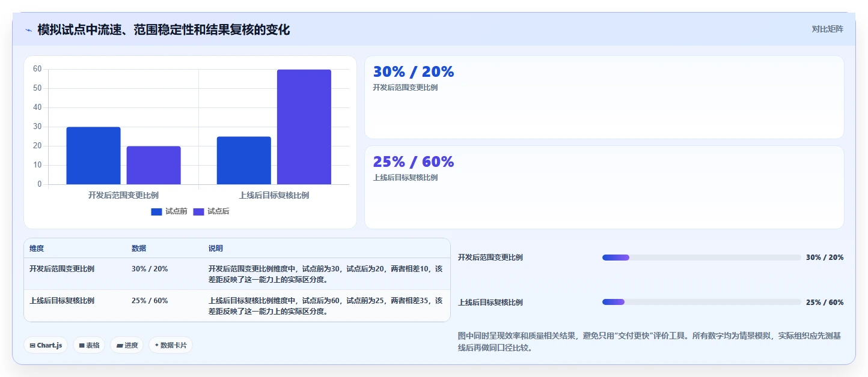Click the sparkle icon in 数据卡片 chip
868x377 pixels.
156,345
